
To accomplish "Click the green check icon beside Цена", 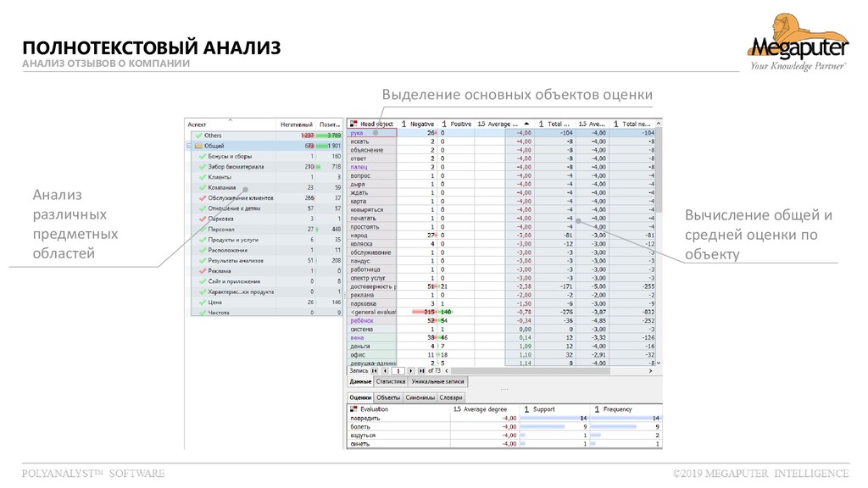I will point(203,302).
